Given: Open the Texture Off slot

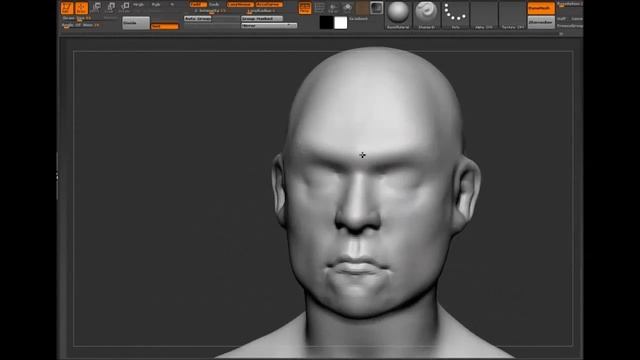Looking at the screenshot, I should [x=512, y=15].
